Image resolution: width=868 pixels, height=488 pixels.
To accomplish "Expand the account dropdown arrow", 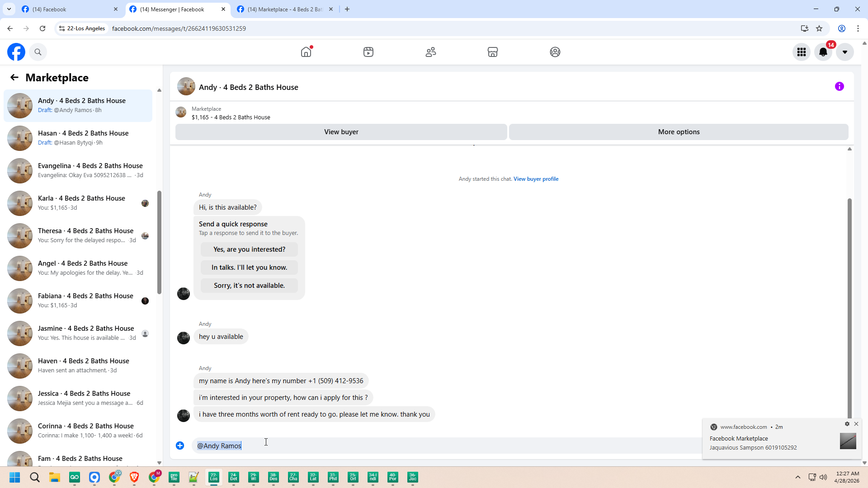I will [x=845, y=52].
